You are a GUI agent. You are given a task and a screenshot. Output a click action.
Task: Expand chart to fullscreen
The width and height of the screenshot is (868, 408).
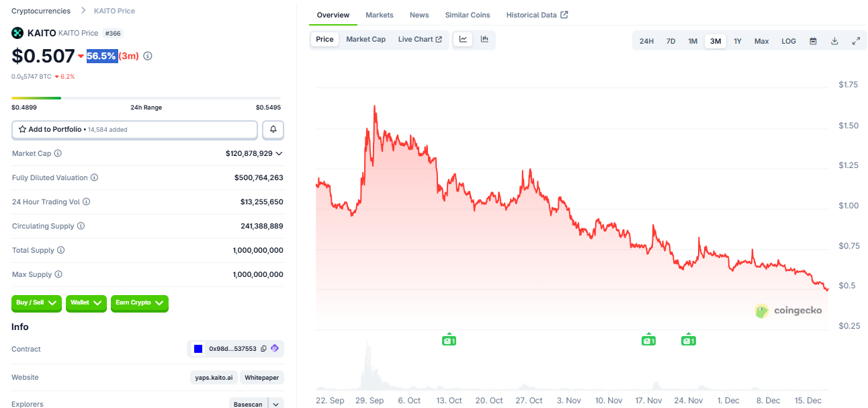856,41
